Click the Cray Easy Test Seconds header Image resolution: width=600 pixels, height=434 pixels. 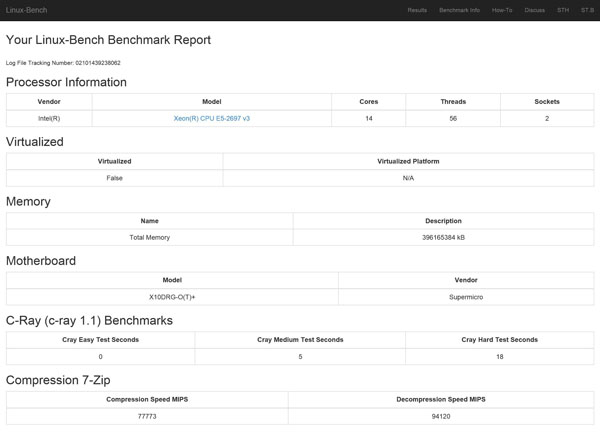click(x=101, y=339)
